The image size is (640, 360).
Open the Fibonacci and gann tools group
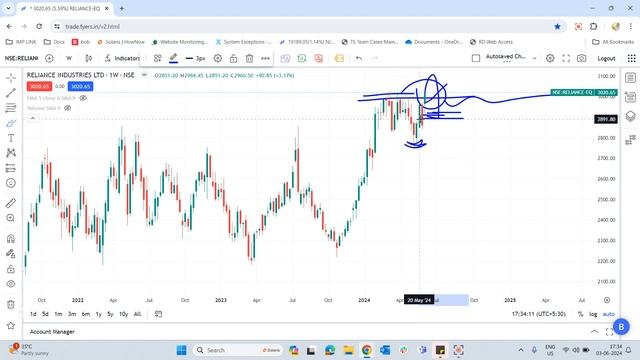11,108
